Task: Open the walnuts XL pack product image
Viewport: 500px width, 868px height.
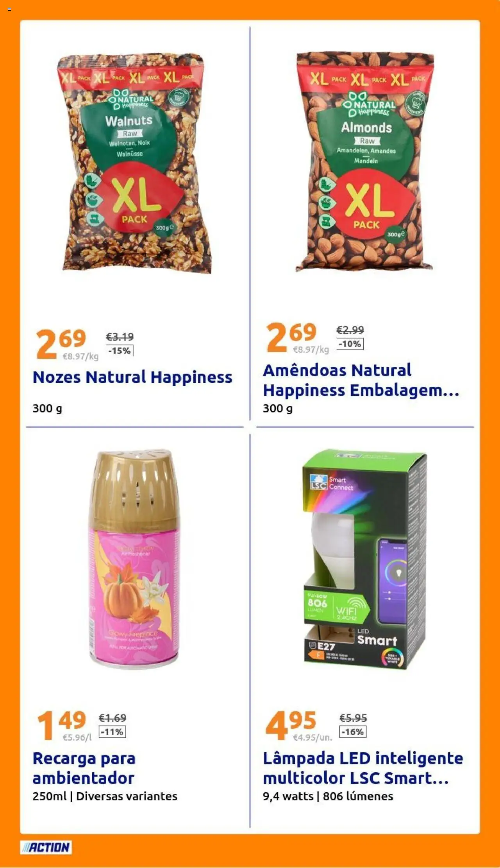Action: coord(135,163)
